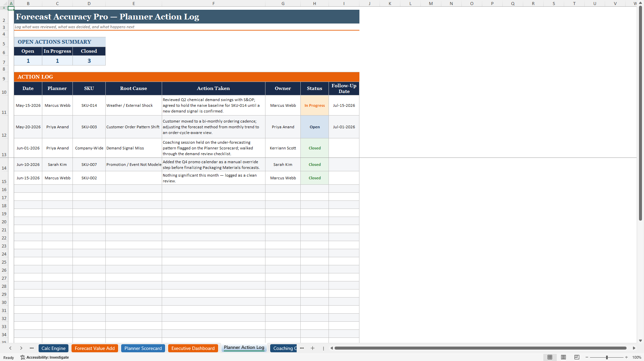
Task: Click the SKU-002 cell
Action: click(x=89, y=178)
